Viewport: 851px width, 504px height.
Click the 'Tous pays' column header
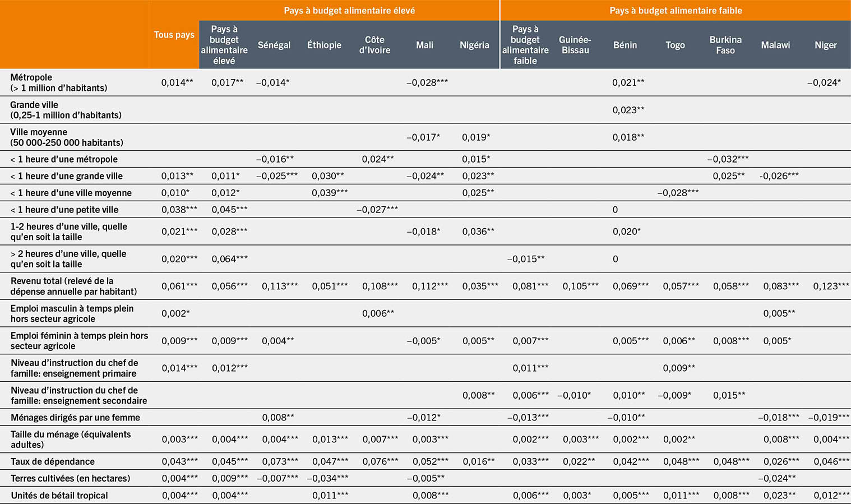(x=174, y=35)
